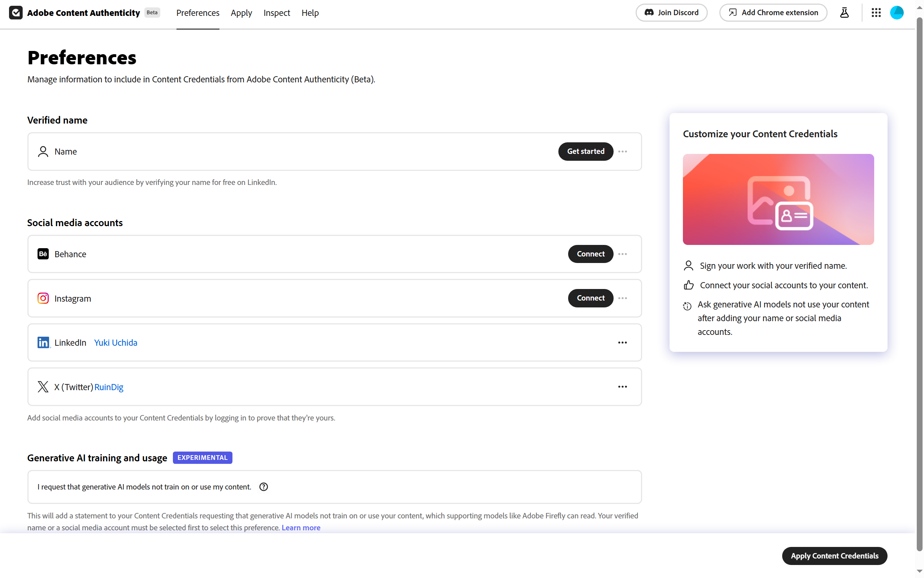Open the user profile avatar menu
The width and height of the screenshot is (924, 578).
(x=897, y=13)
